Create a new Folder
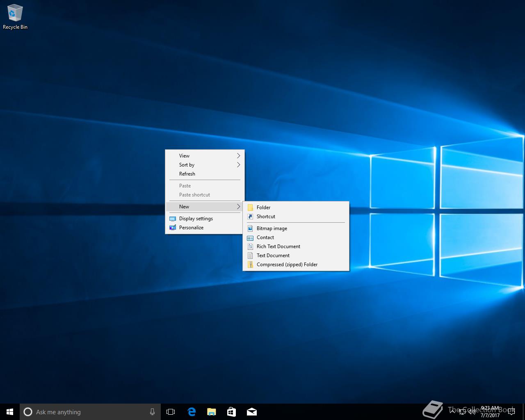525x420 pixels. pos(296,208)
